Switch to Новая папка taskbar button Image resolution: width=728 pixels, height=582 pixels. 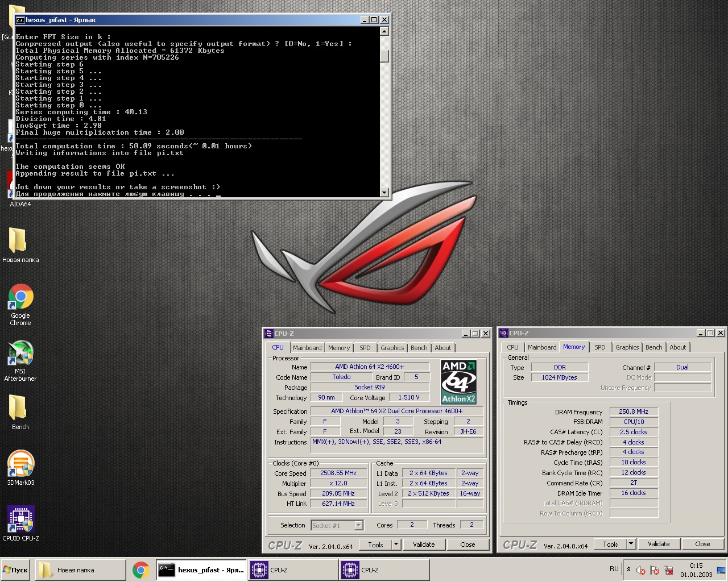coord(81,570)
